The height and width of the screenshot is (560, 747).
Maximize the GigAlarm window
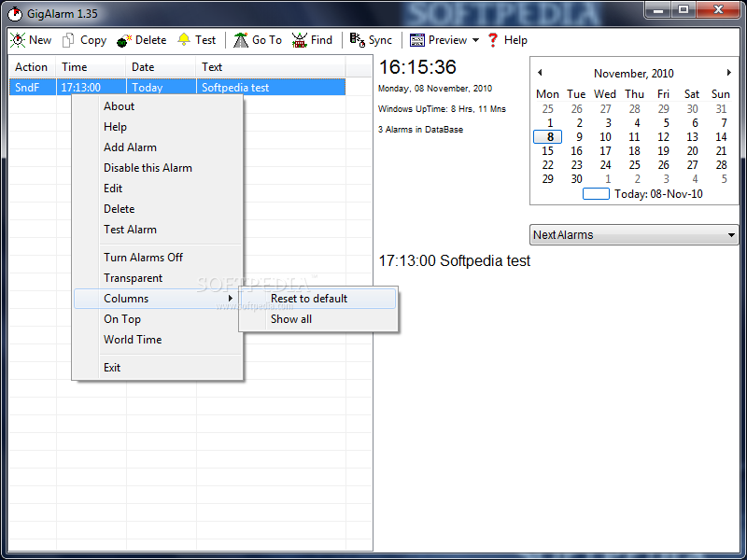(x=684, y=9)
